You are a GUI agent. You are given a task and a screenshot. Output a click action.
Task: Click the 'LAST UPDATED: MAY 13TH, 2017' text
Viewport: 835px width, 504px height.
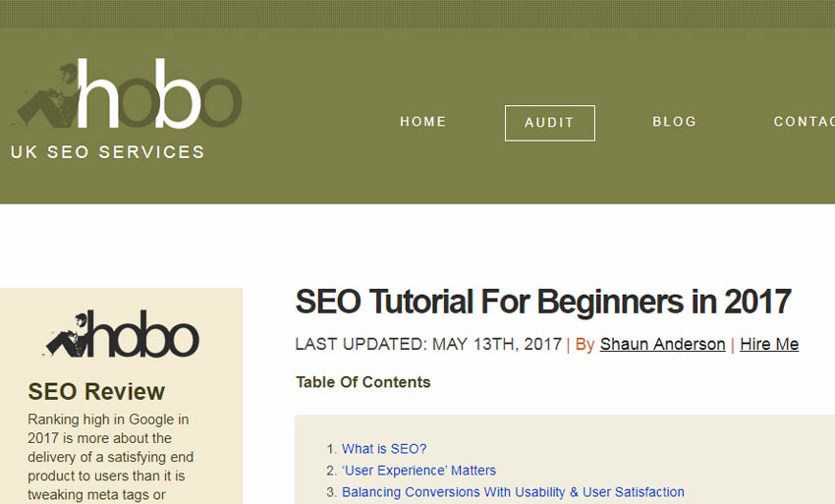pos(428,344)
